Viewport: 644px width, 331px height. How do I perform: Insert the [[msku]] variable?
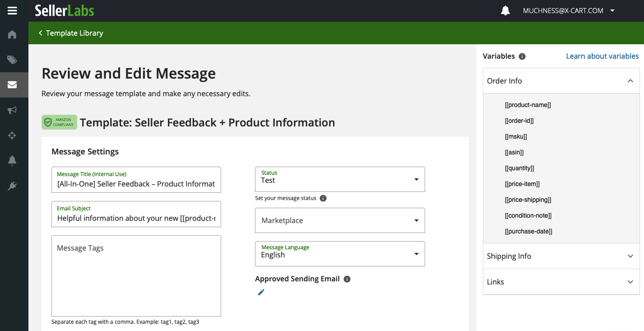(516, 136)
